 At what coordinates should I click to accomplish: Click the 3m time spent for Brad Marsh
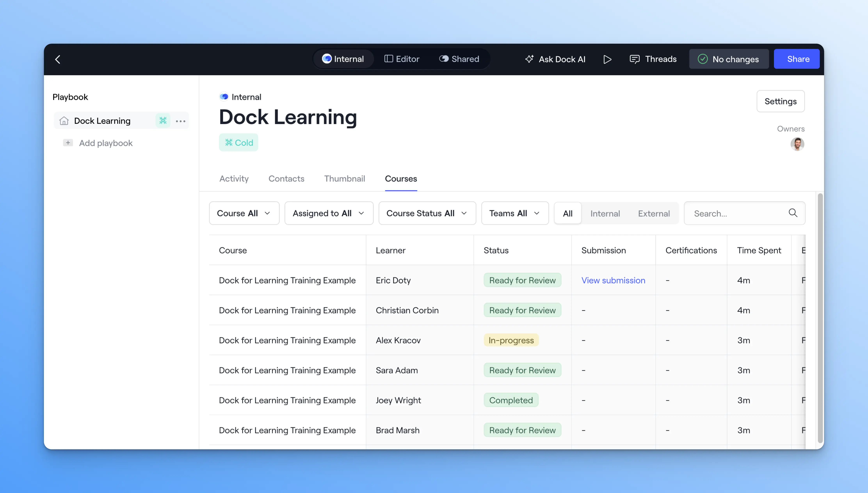743,430
